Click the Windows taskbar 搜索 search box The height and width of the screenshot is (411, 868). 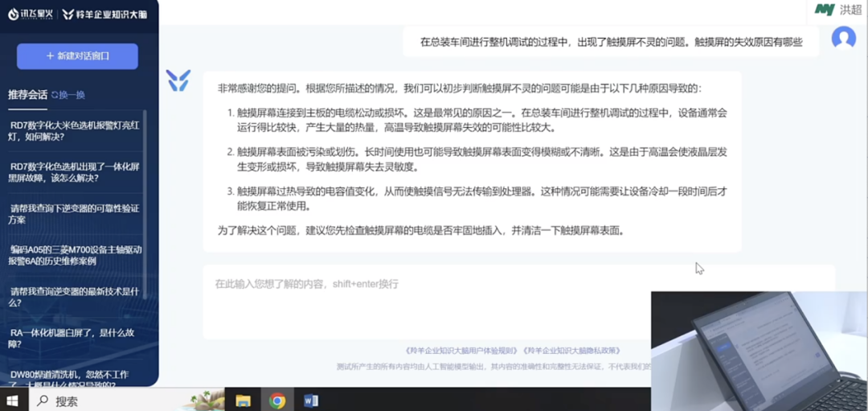coord(104,400)
